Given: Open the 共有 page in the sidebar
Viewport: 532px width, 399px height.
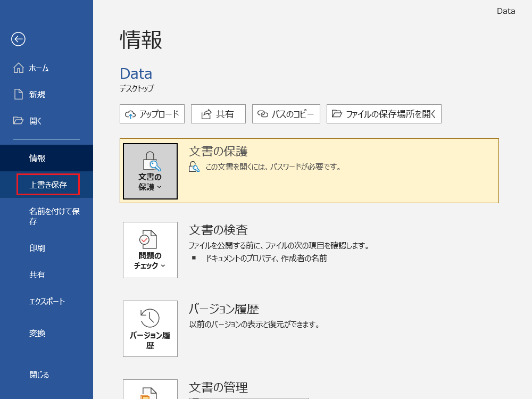Looking at the screenshot, I should [46, 275].
